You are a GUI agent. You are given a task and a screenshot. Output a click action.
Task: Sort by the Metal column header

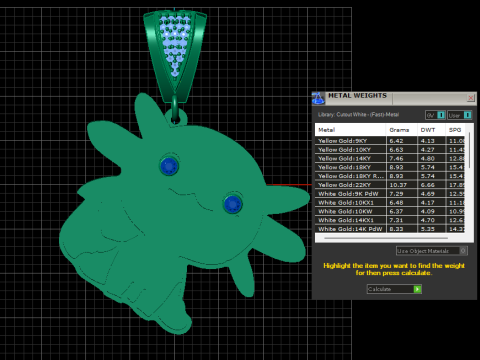(x=350, y=130)
